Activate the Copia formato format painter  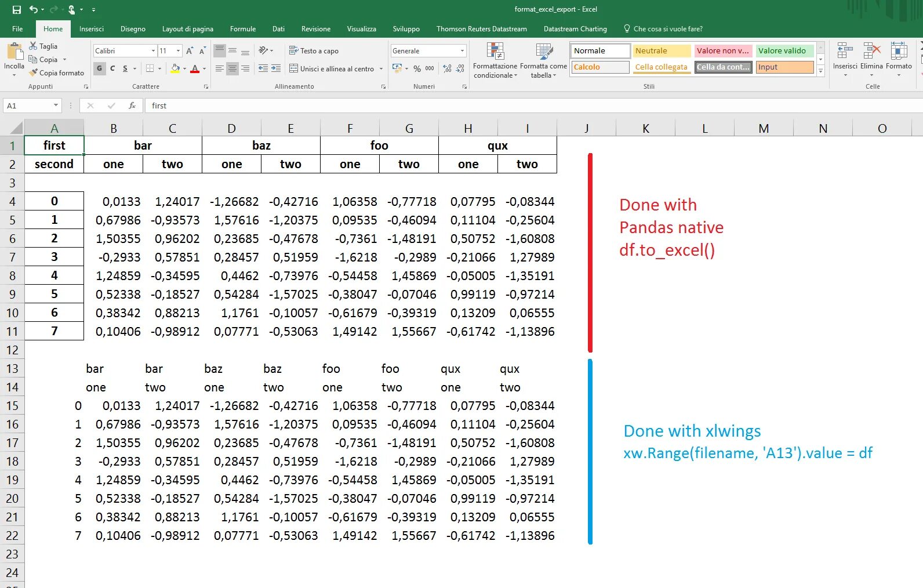[57, 72]
